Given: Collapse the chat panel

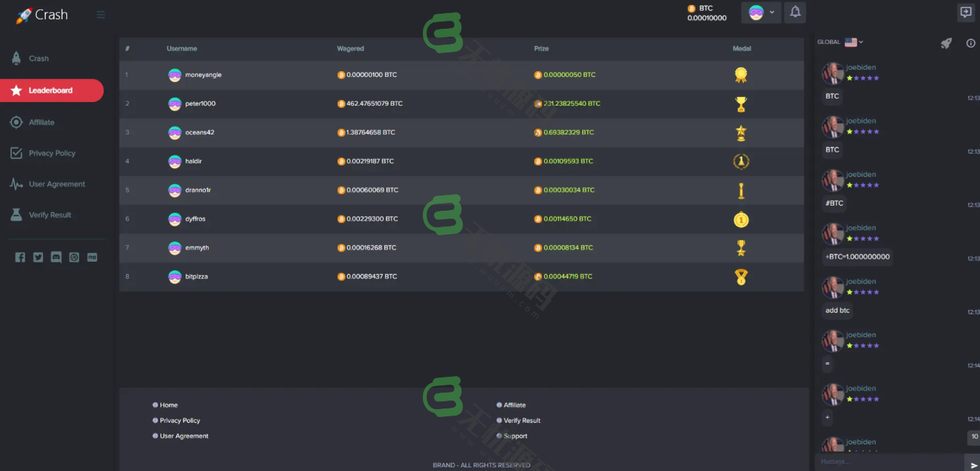Looking at the screenshot, I should click(x=966, y=12).
